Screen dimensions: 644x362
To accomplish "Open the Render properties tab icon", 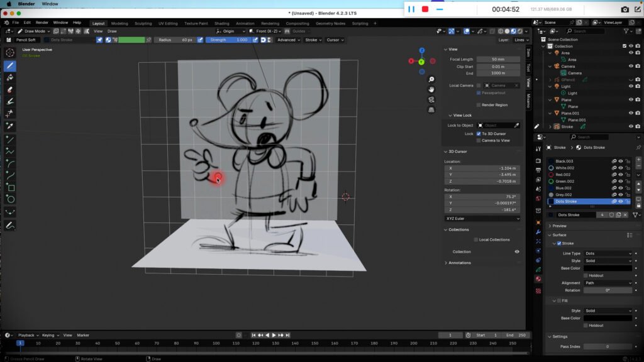I will [x=538, y=160].
